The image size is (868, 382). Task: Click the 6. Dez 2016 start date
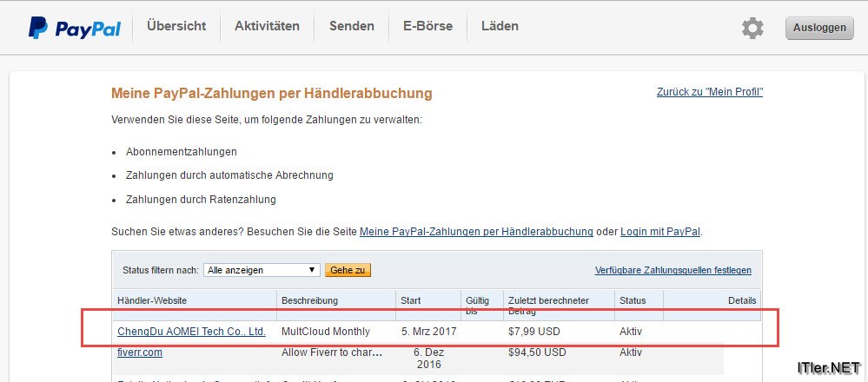[428, 359]
